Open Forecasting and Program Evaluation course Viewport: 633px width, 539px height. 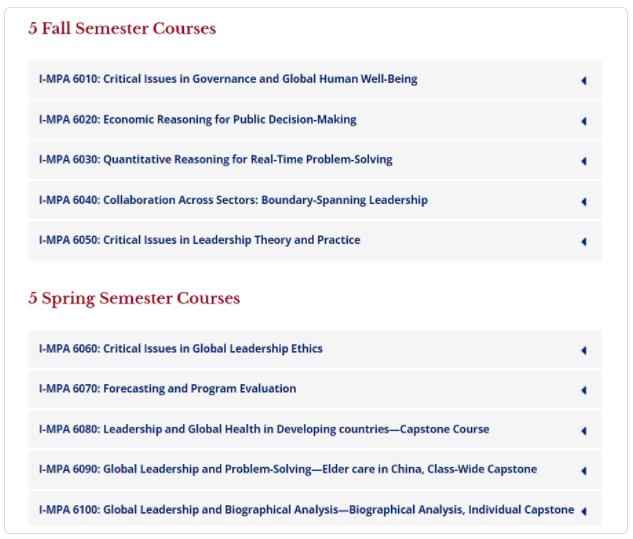[x=167, y=389]
